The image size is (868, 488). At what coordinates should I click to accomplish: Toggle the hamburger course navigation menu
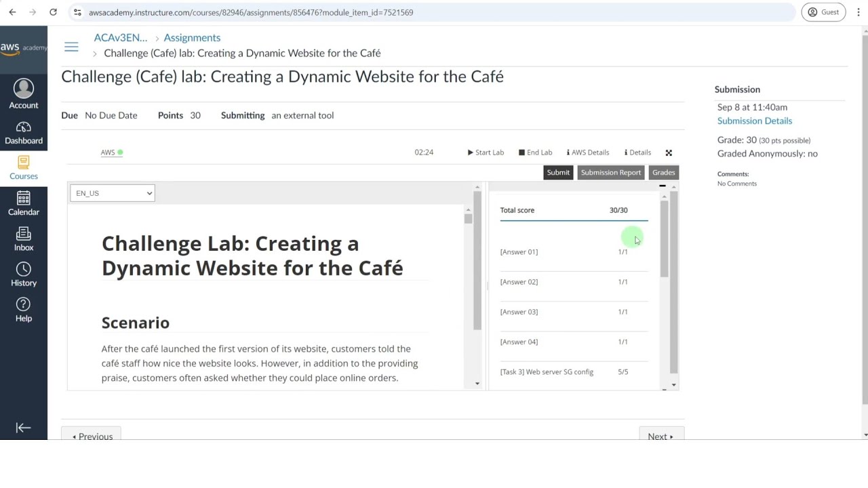(x=71, y=47)
